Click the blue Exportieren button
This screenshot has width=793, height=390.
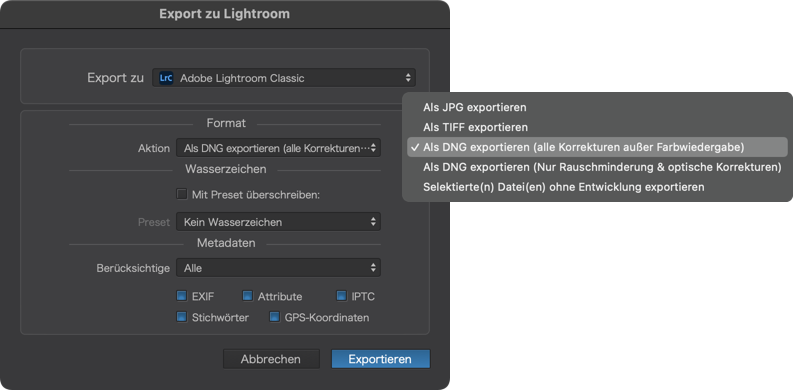(x=380, y=359)
